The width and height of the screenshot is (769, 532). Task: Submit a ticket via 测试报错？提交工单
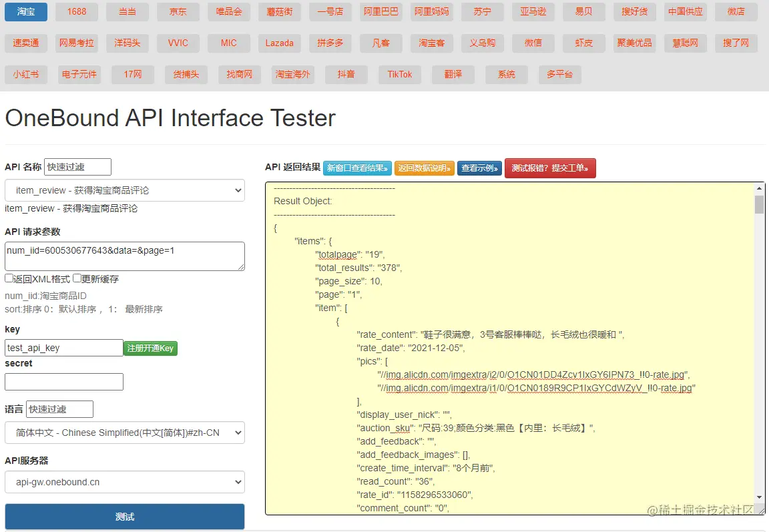point(550,168)
